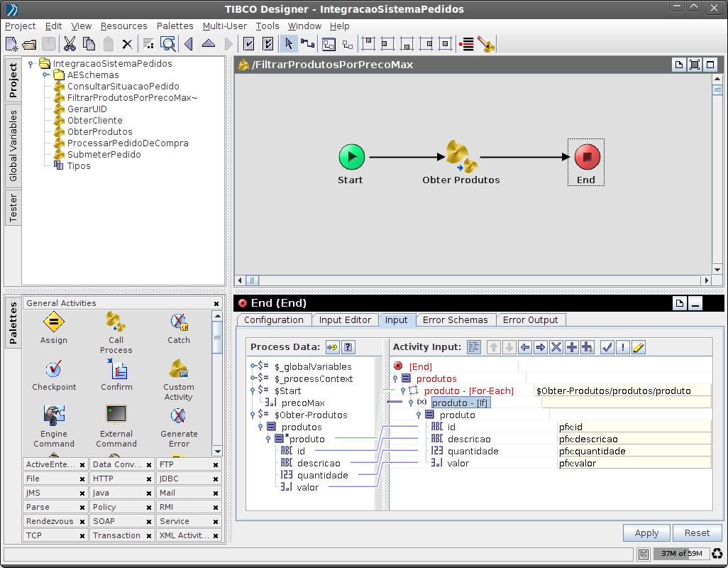This screenshot has width=728, height=568.
Task: Click the magnifier zoom icon in the toolbar
Action: coord(168,43)
